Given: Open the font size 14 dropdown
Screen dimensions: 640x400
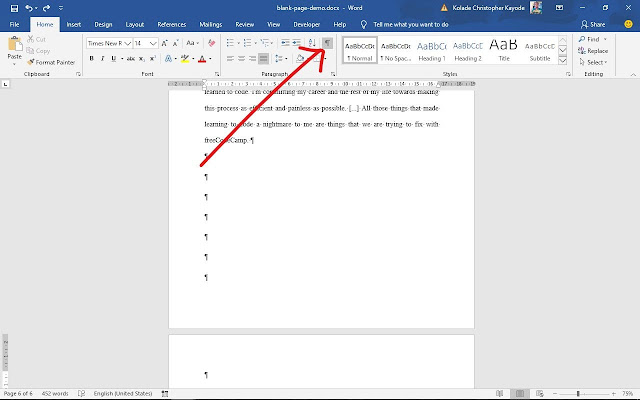Looking at the screenshot, I should 153,43.
